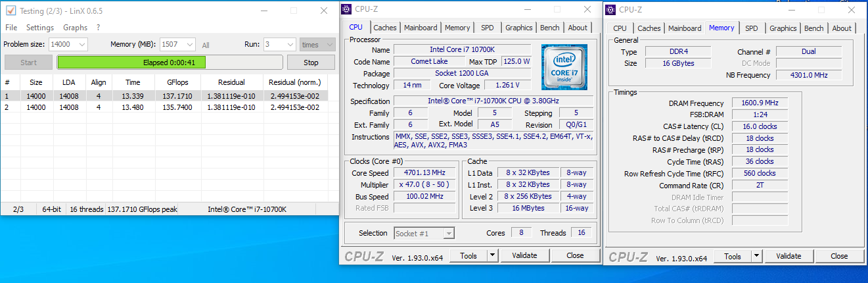Click the All memory link in LinX

(206, 45)
